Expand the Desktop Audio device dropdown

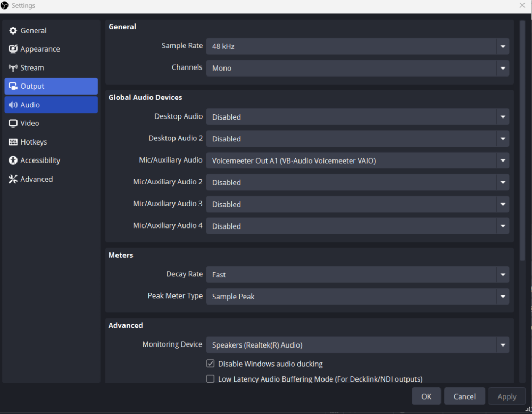click(502, 117)
